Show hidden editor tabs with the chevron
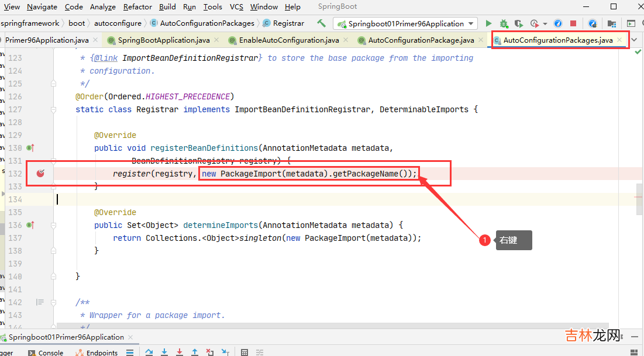Screen dimensions: 644x356 pos(634,40)
